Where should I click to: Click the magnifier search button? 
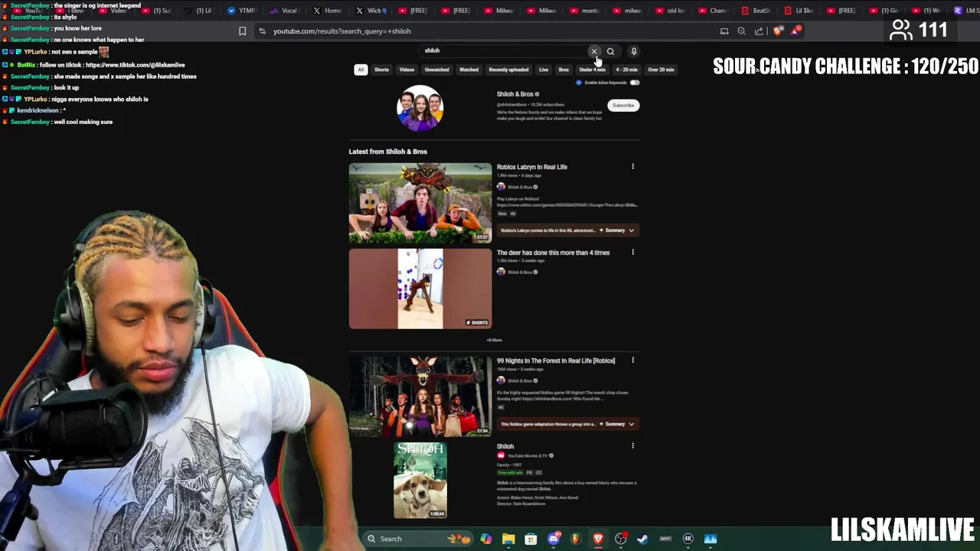610,51
